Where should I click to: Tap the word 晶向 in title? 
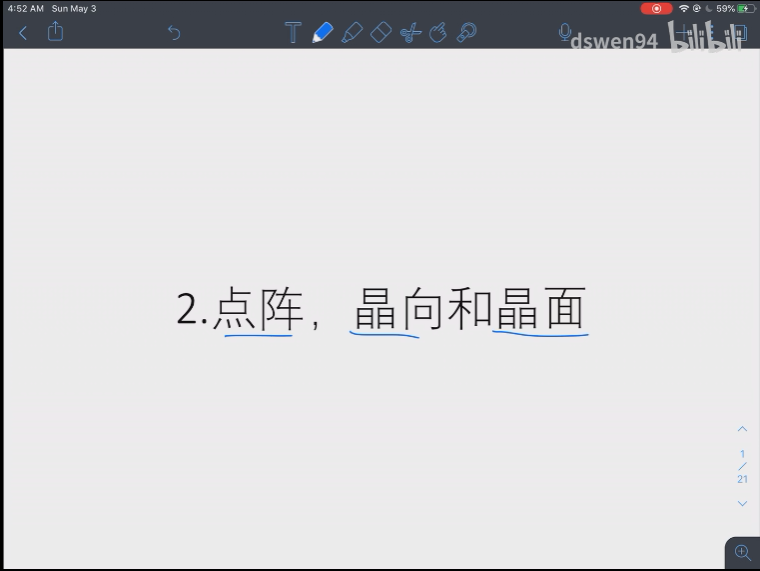398,309
